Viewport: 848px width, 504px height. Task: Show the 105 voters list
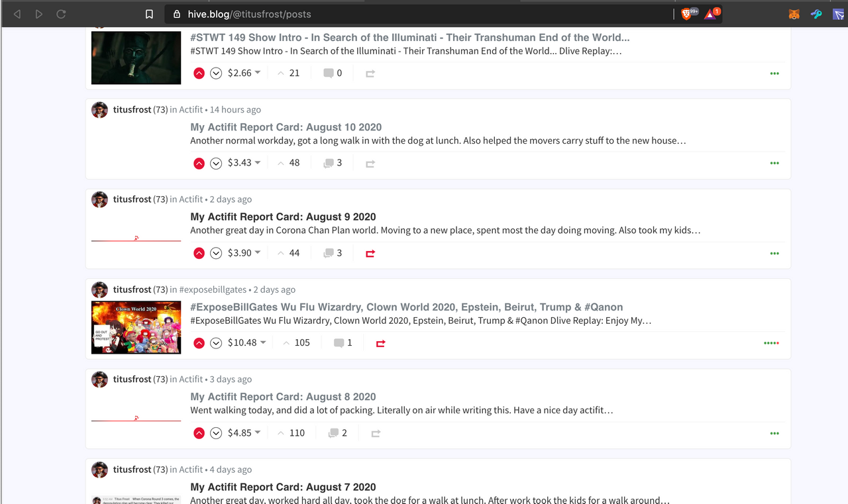point(296,343)
